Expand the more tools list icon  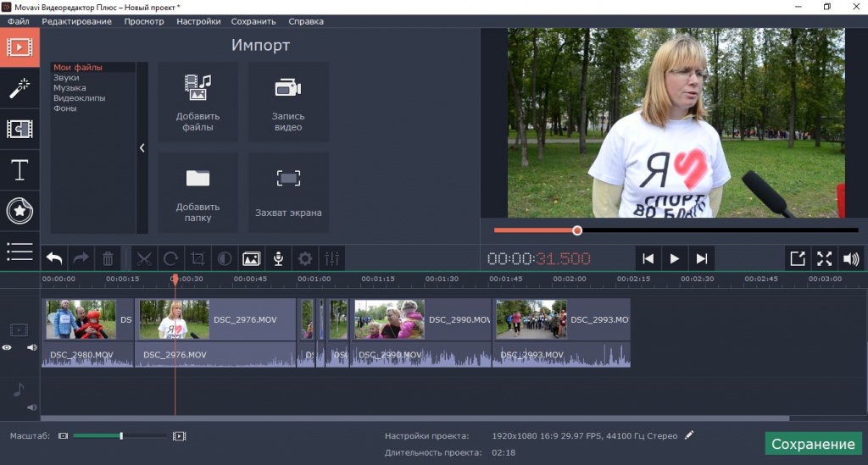coord(19,251)
